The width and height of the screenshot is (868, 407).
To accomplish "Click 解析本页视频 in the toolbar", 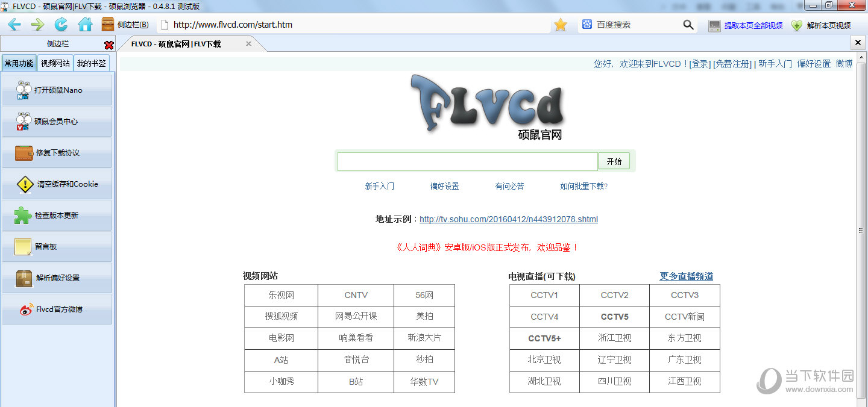I will click(822, 25).
